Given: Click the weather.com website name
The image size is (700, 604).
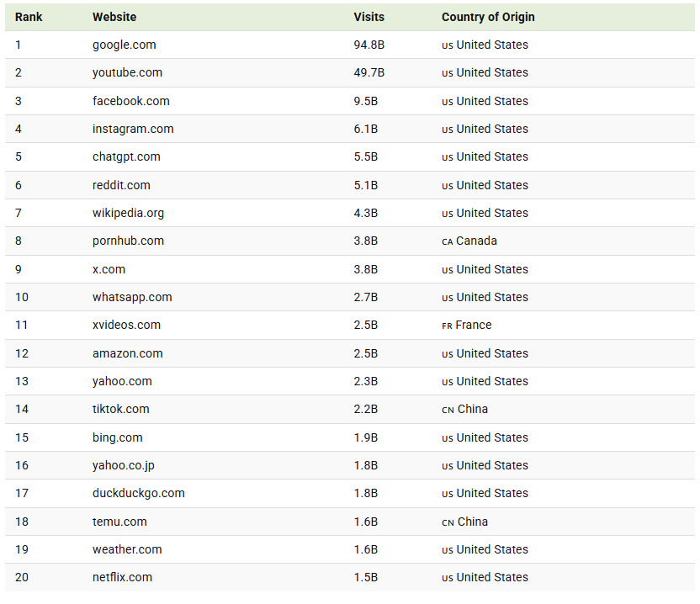Looking at the screenshot, I should pyautogui.click(x=127, y=549).
